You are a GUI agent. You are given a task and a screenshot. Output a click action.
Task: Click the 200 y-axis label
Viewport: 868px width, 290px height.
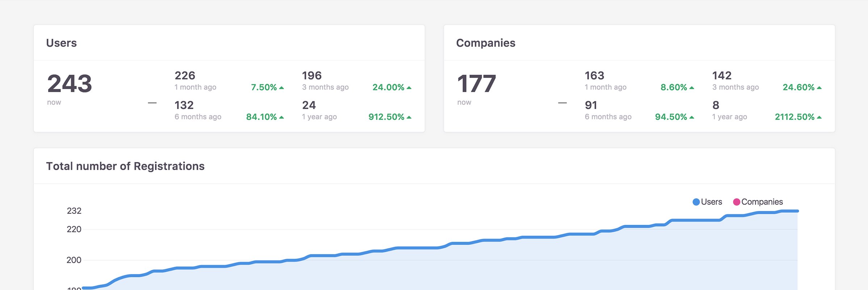point(74,260)
